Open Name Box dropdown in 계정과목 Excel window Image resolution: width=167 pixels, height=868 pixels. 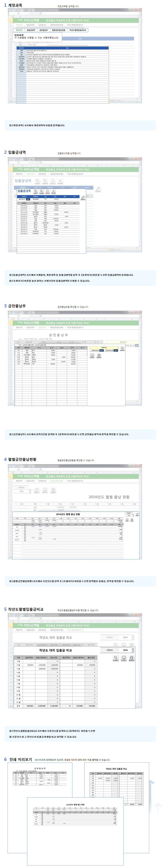tap(30, 13)
